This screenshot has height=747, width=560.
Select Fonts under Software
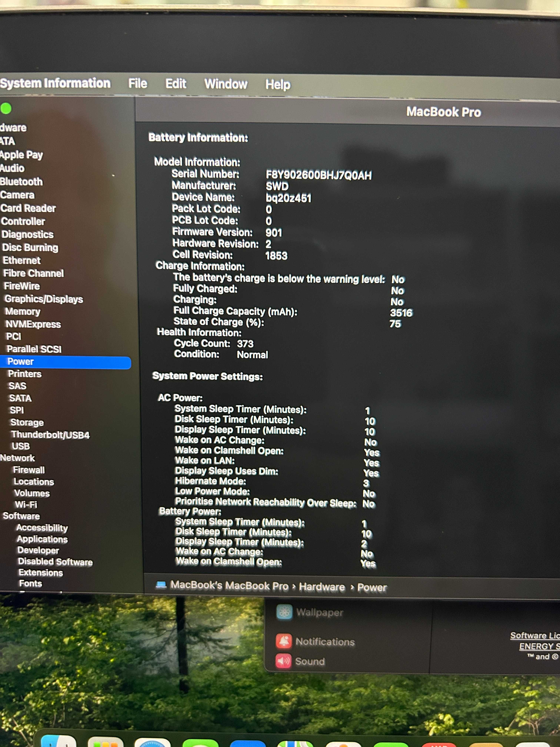point(31,584)
